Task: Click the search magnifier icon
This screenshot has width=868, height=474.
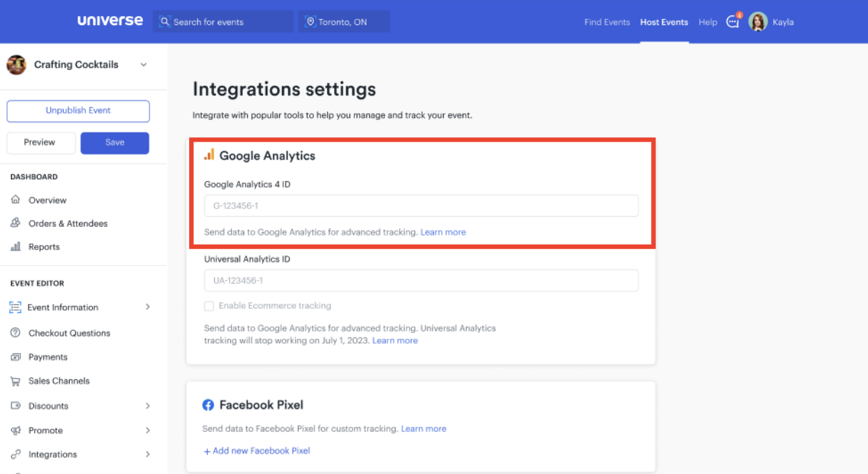Action: pyautogui.click(x=165, y=22)
